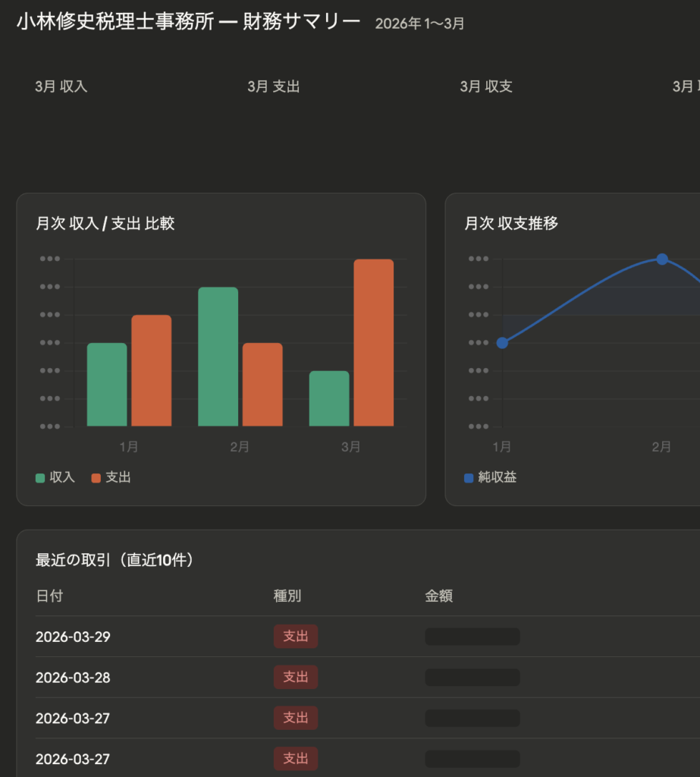Select the green 1月 収入 bar
The image size is (700, 777).
tap(107, 385)
